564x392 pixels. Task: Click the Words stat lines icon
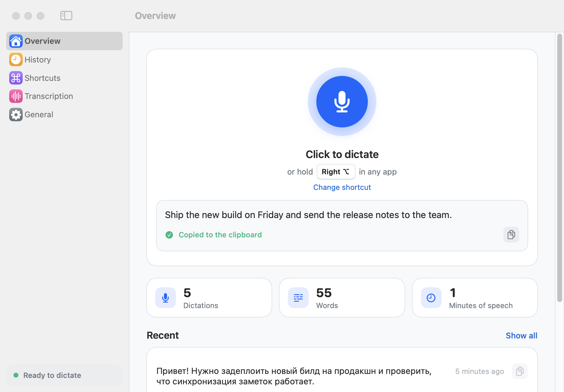coord(298,298)
